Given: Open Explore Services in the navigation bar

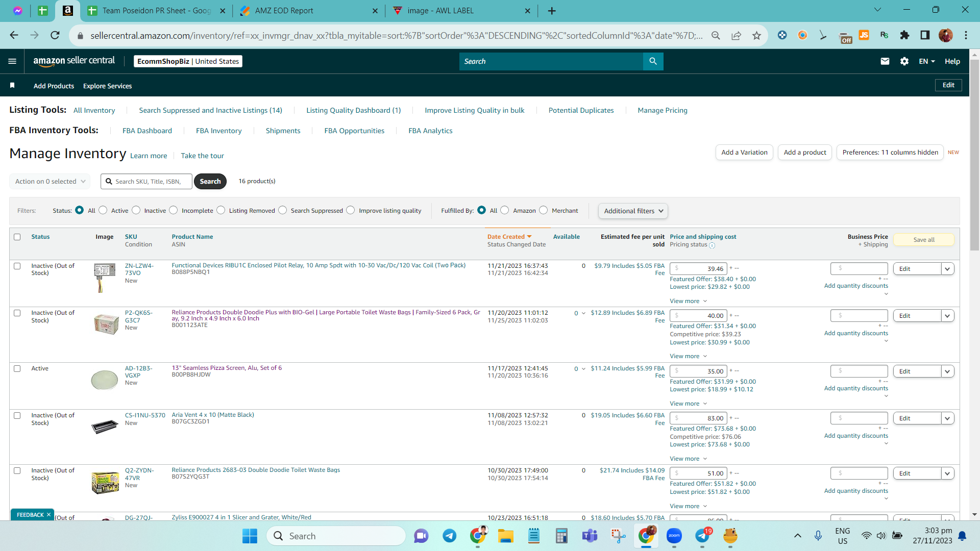Looking at the screenshot, I should (x=107, y=86).
